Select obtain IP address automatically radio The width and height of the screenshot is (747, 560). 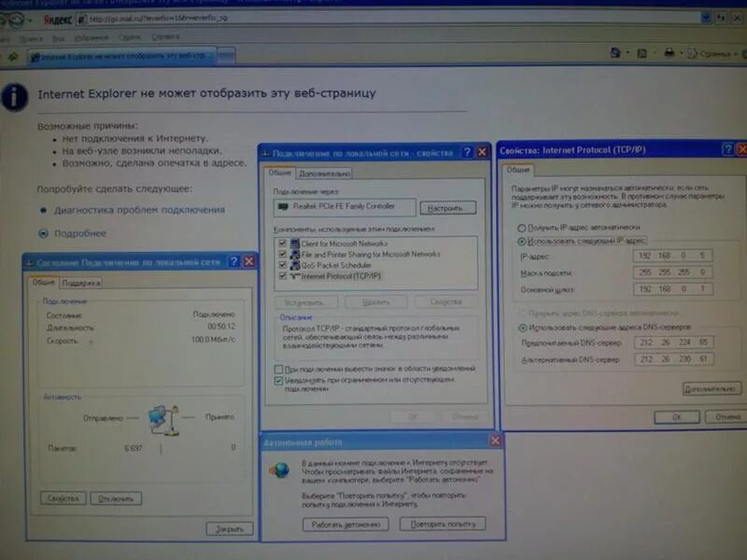[522, 228]
